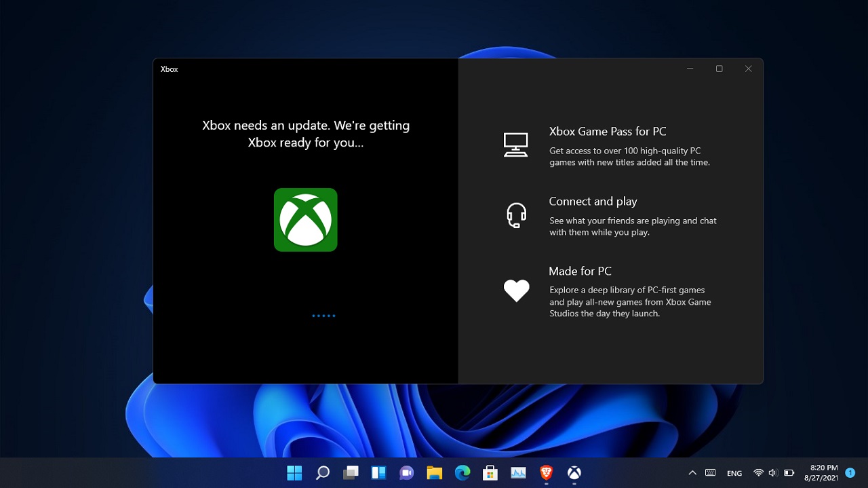Open the touch keyboard from the tray
868x488 pixels.
coord(711,473)
